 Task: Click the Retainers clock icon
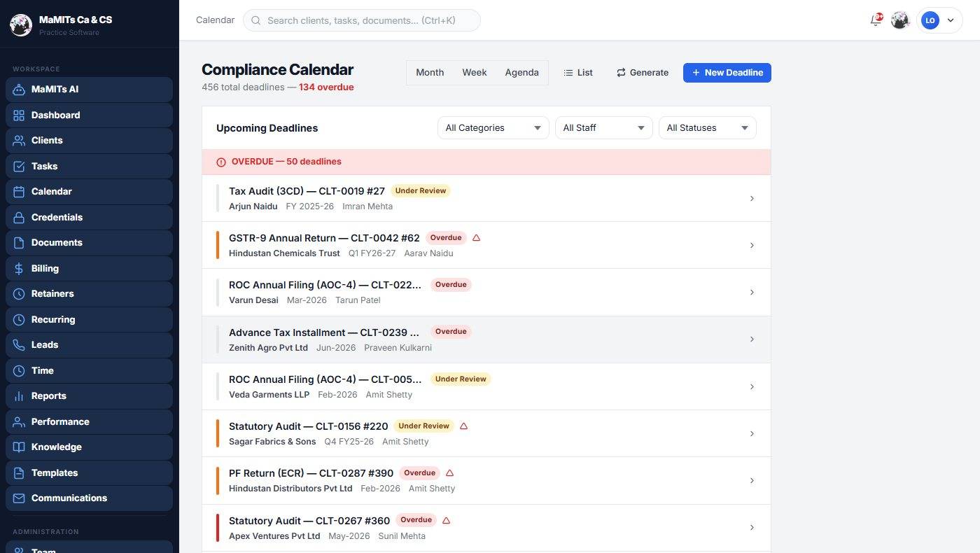(19, 294)
